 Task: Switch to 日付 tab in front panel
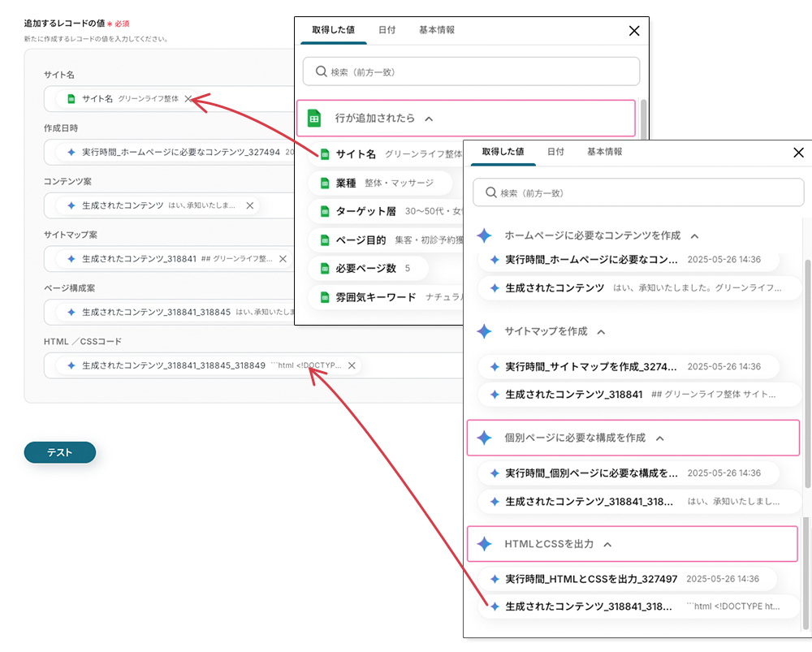coord(555,152)
